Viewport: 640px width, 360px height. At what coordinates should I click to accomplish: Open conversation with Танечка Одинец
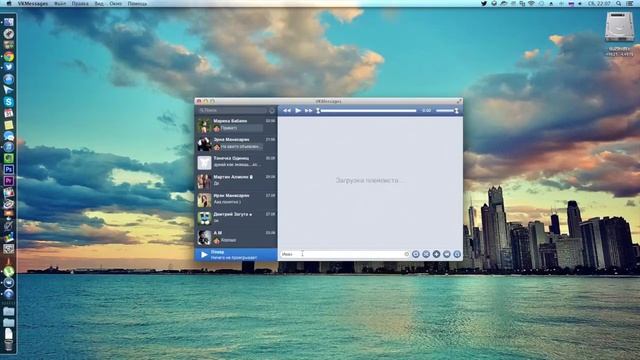236,162
